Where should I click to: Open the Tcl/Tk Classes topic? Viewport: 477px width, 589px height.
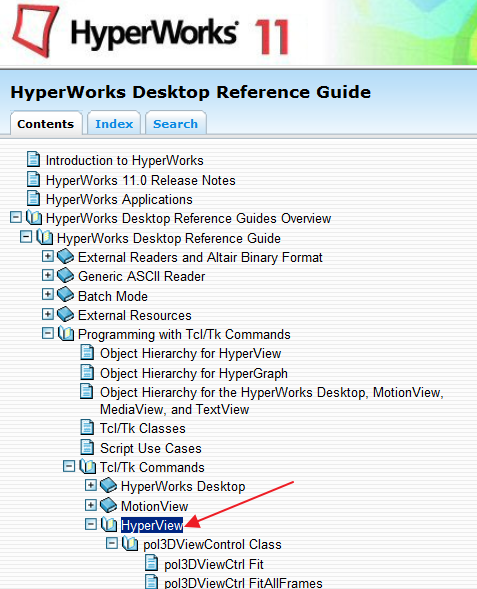pos(143,429)
